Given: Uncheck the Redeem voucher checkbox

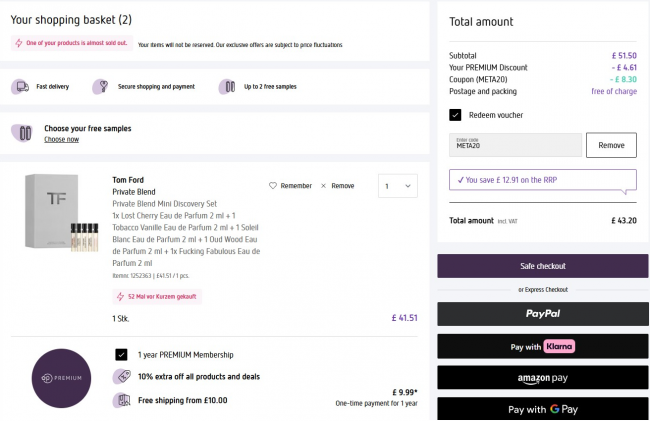Looking at the screenshot, I should (x=456, y=115).
